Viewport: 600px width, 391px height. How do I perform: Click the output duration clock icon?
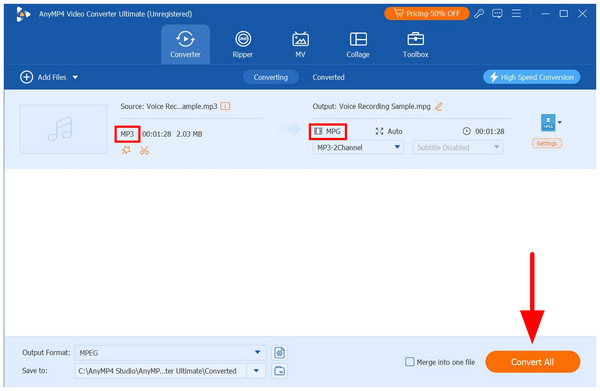466,131
